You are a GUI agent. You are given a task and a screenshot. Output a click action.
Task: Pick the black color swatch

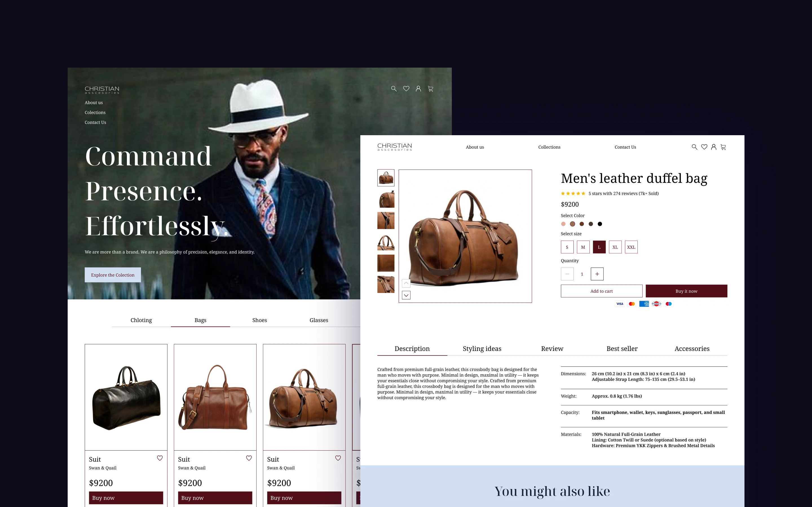click(x=600, y=224)
